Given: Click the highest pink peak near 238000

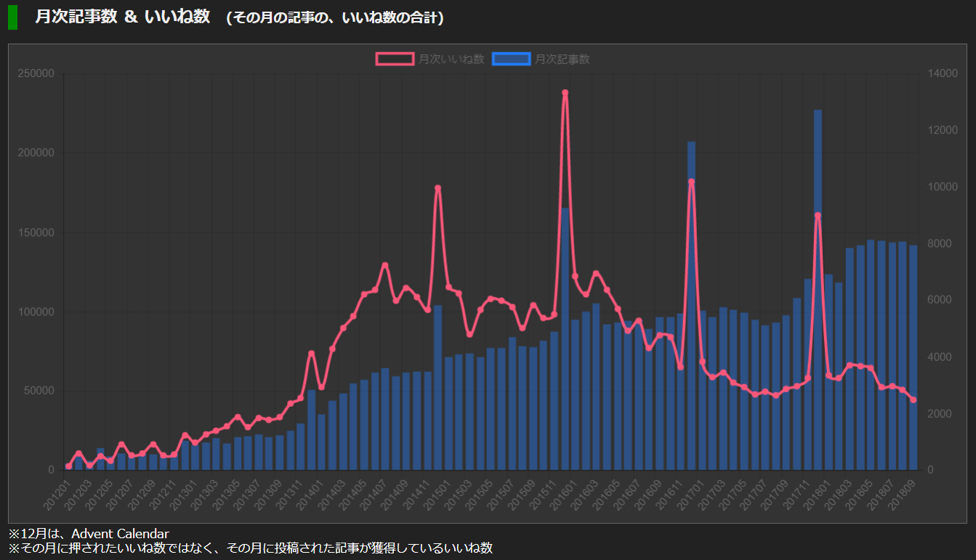Looking at the screenshot, I should 565,93.
